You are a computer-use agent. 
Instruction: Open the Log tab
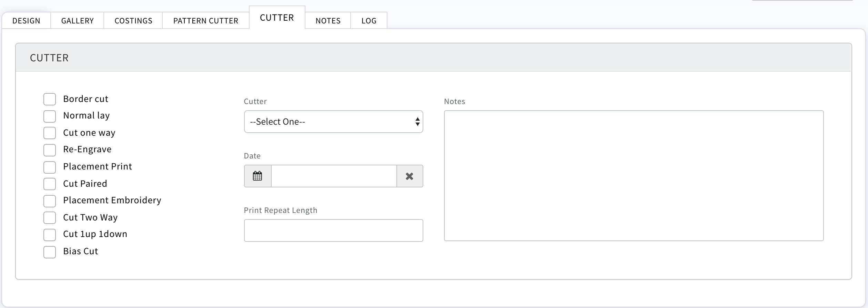pyautogui.click(x=369, y=21)
